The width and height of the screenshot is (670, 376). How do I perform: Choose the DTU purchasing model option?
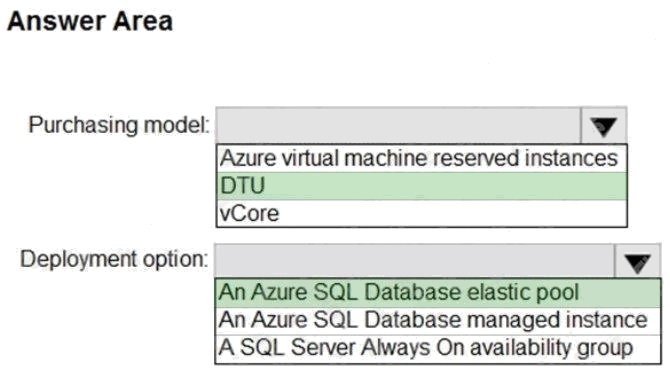422,186
